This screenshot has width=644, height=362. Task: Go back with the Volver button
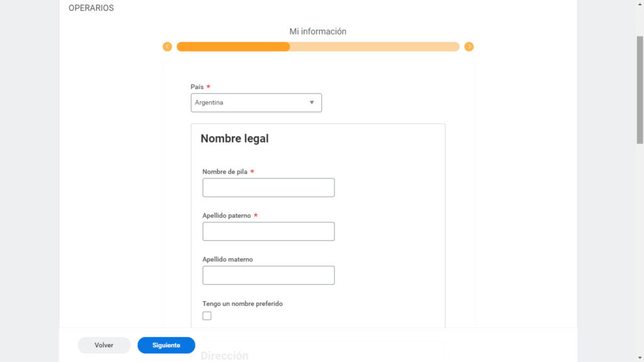[x=104, y=345]
